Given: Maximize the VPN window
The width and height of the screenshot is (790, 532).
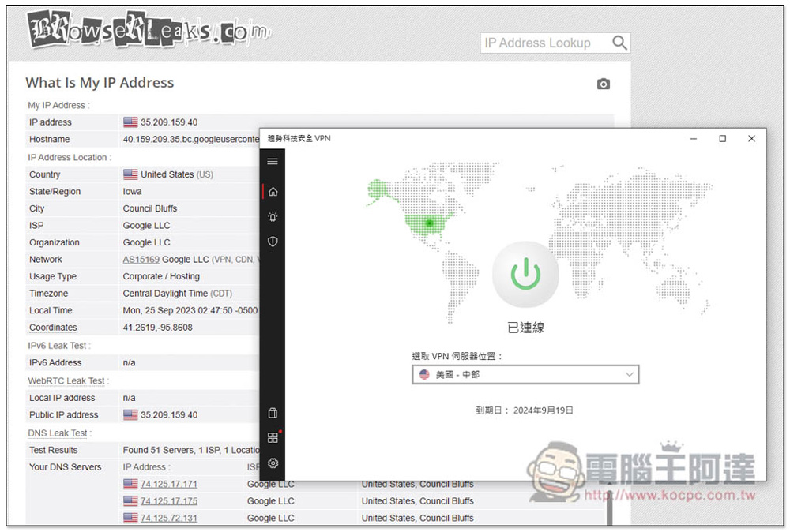Looking at the screenshot, I should 723,138.
